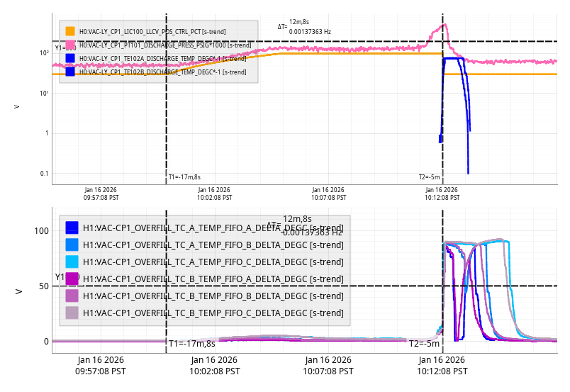Click the T1=-17m,8s cursor label in the discharge plot

(184, 177)
